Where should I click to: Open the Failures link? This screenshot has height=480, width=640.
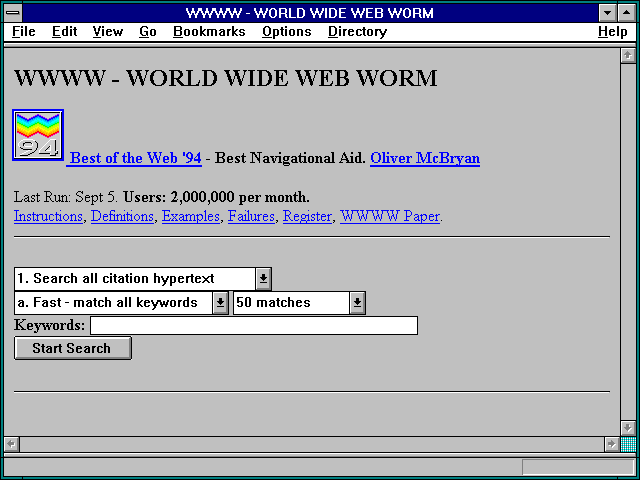(251, 216)
